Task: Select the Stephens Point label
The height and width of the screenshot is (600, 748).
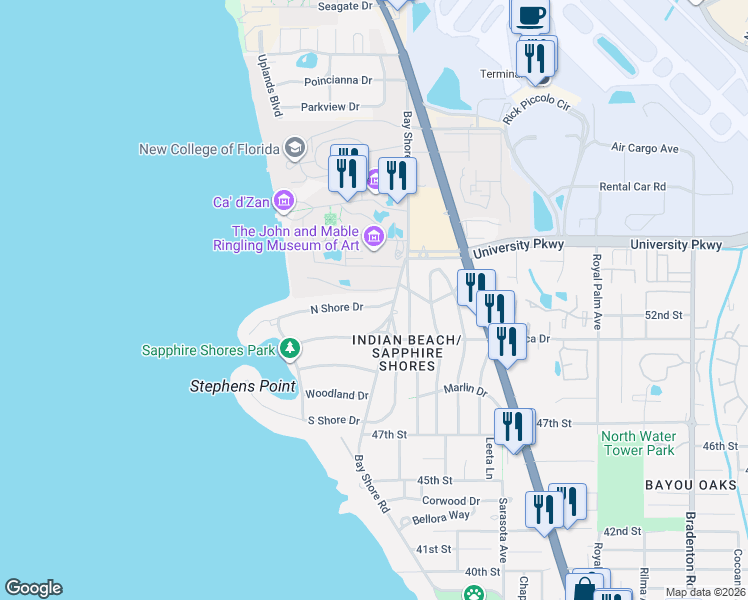Action: pyautogui.click(x=243, y=386)
